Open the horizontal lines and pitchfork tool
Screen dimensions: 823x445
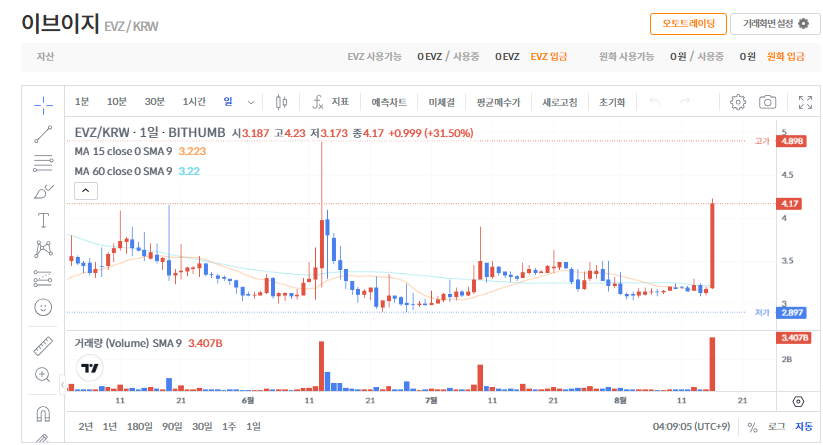[x=43, y=163]
